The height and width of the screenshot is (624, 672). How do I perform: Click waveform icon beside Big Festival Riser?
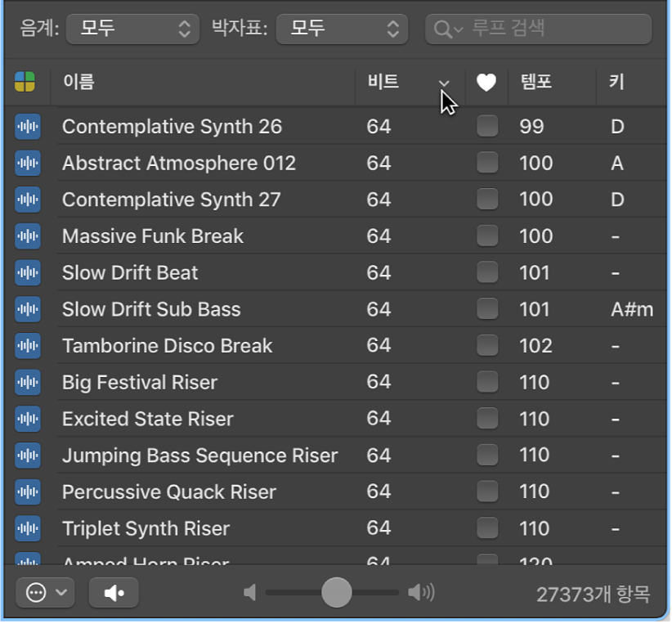click(x=28, y=382)
